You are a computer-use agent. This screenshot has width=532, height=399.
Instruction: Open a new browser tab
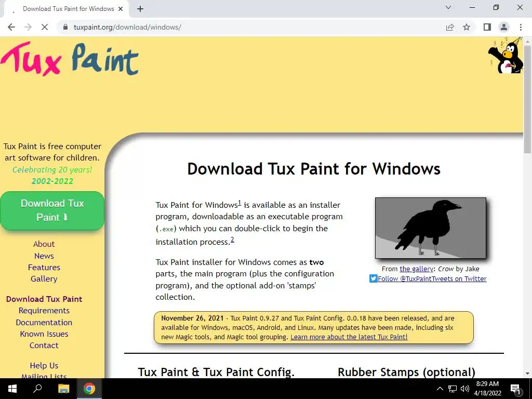[x=140, y=9]
